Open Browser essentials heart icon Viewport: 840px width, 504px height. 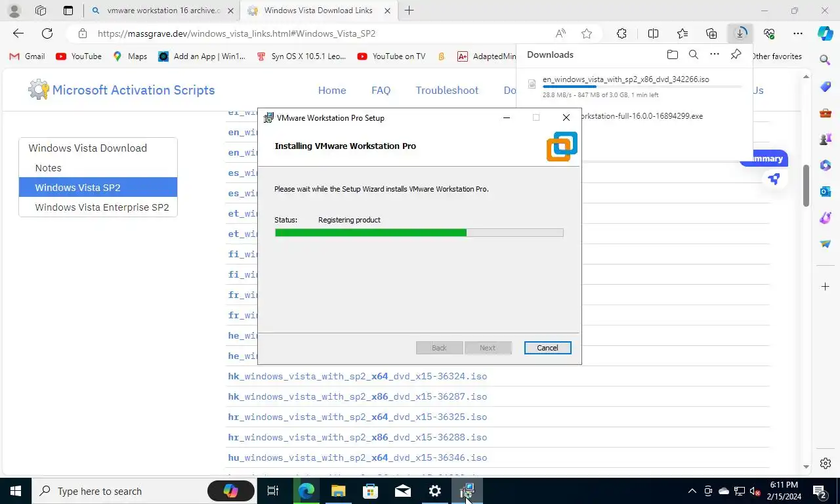coord(769,33)
